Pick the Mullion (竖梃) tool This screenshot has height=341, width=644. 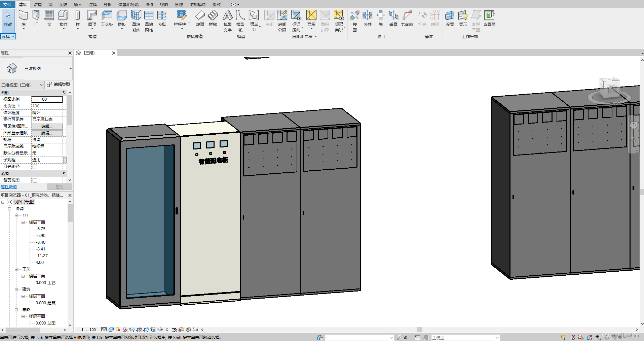click(162, 19)
